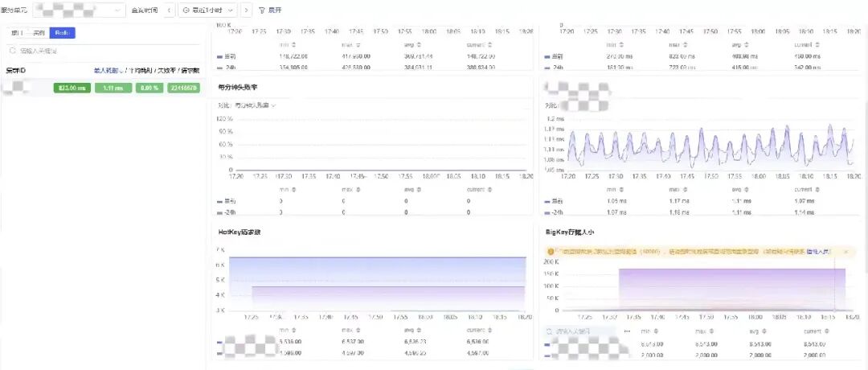The image size is (868, 370).
Task: Click the 展开 filter funnel icon
Action: [262, 10]
